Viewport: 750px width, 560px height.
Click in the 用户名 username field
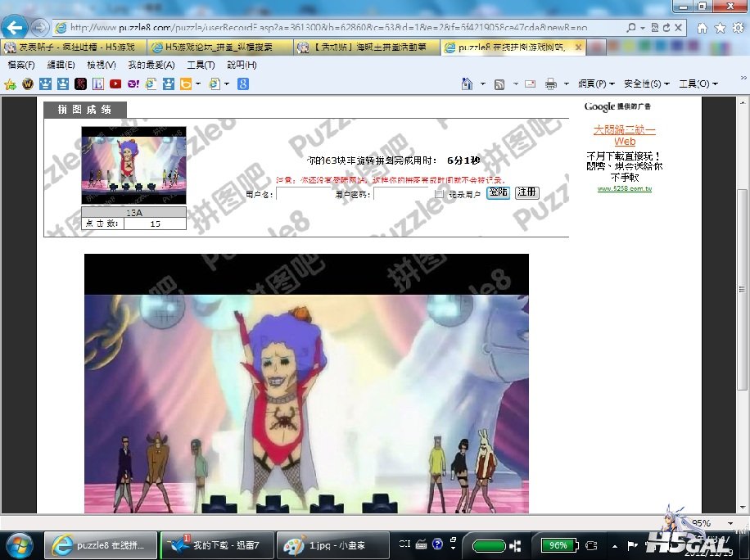coord(303,194)
